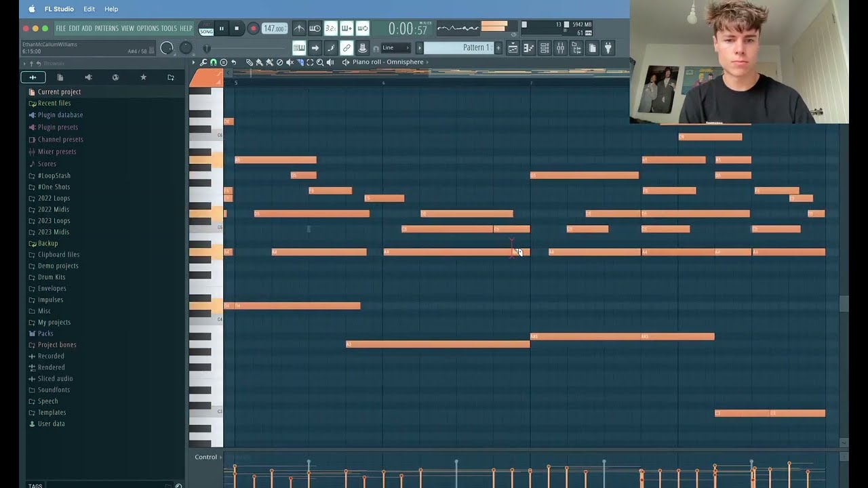868x488 pixels.
Task: Toggle wait for input before playing
Action: click(315, 28)
